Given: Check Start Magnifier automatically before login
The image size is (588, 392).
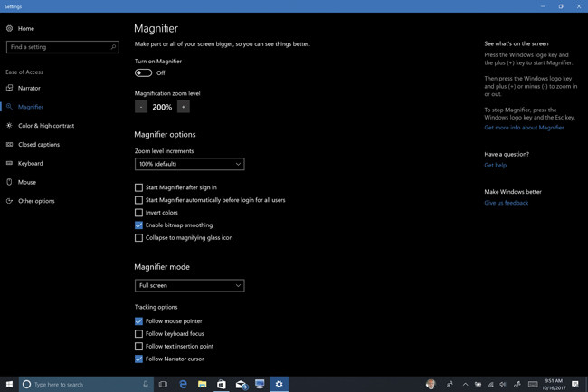Looking at the screenshot, I should [x=138, y=200].
